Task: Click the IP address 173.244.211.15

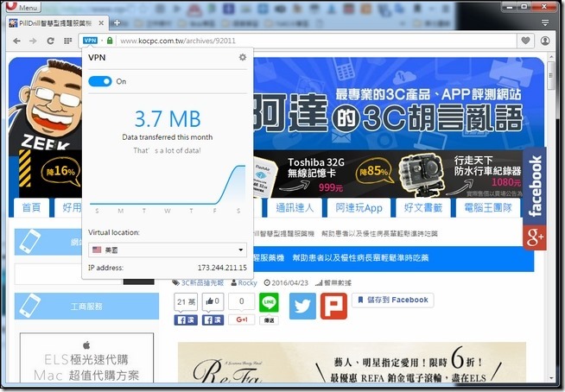Action: [x=222, y=268]
